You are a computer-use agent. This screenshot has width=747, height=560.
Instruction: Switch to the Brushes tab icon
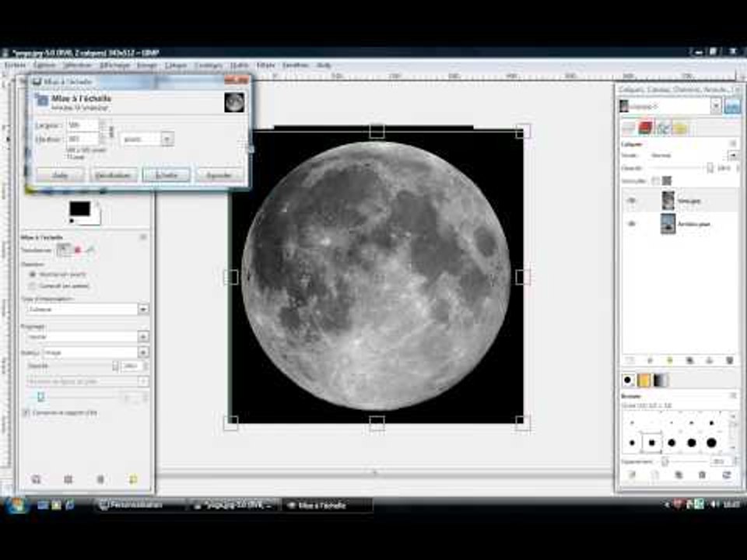[628, 380]
